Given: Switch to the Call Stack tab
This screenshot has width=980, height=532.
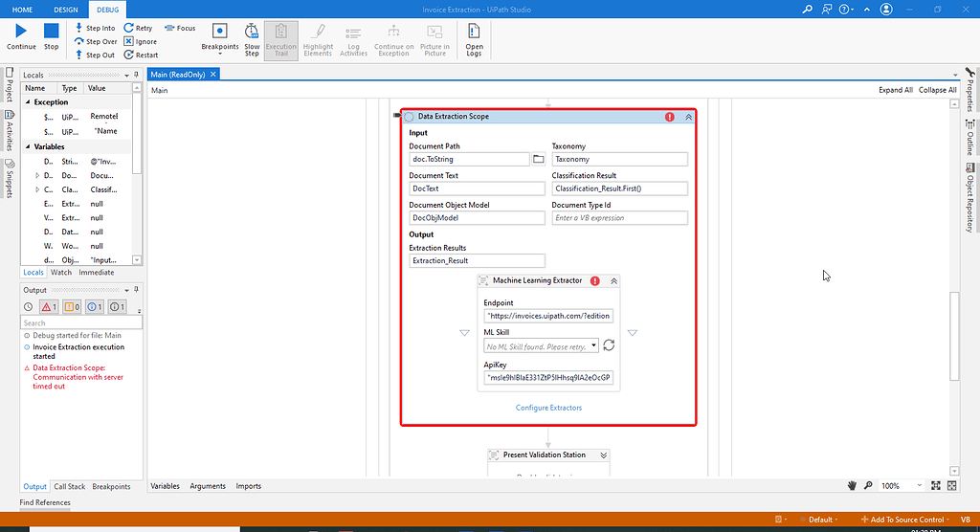Looking at the screenshot, I should (x=69, y=486).
